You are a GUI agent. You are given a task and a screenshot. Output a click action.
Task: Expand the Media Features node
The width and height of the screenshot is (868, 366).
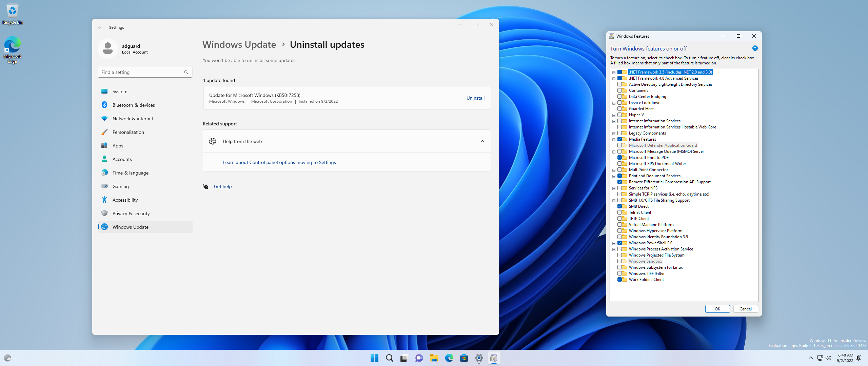pyautogui.click(x=614, y=140)
